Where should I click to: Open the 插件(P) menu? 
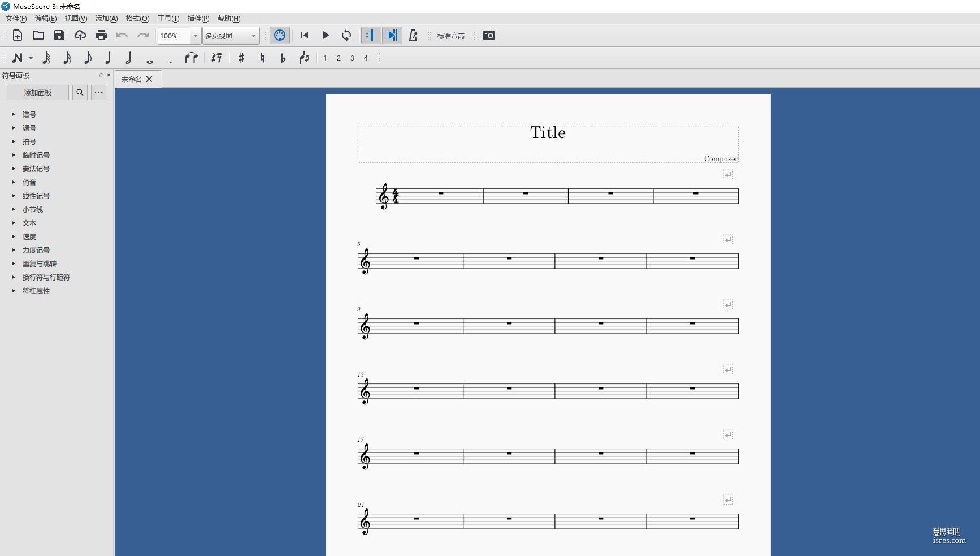pos(198,19)
